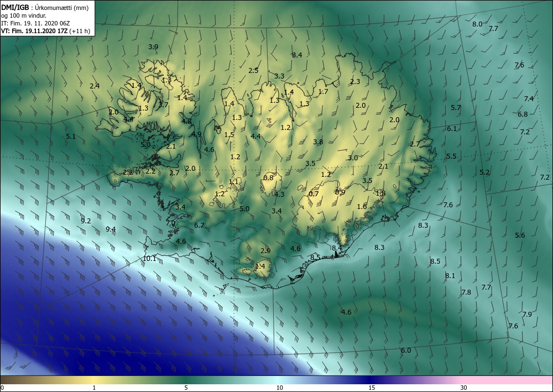The width and height of the screenshot is (553, 392).
Task: Click the 0.9 value on the large glacier
Action: coord(340,192)
